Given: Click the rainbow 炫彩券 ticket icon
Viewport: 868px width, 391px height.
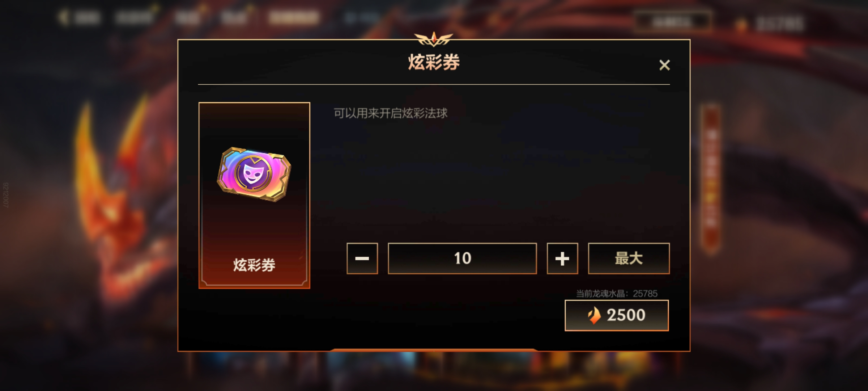Looking at the screenshot, I should [254, 174].
